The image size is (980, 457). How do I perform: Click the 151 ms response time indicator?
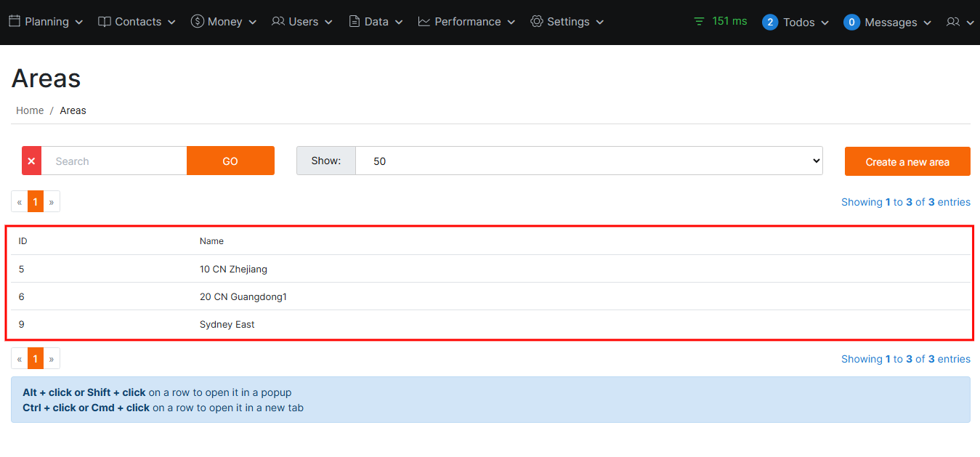[720, 21]
